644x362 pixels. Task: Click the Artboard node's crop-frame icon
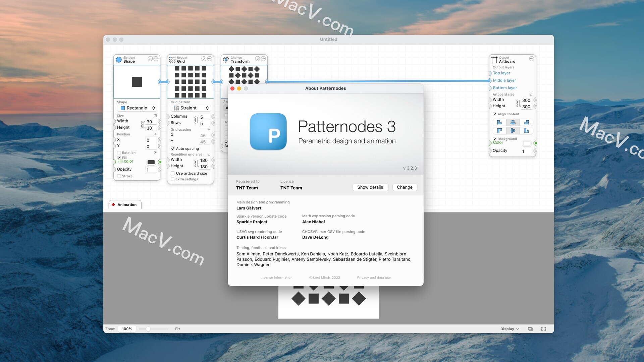[494, 60]
